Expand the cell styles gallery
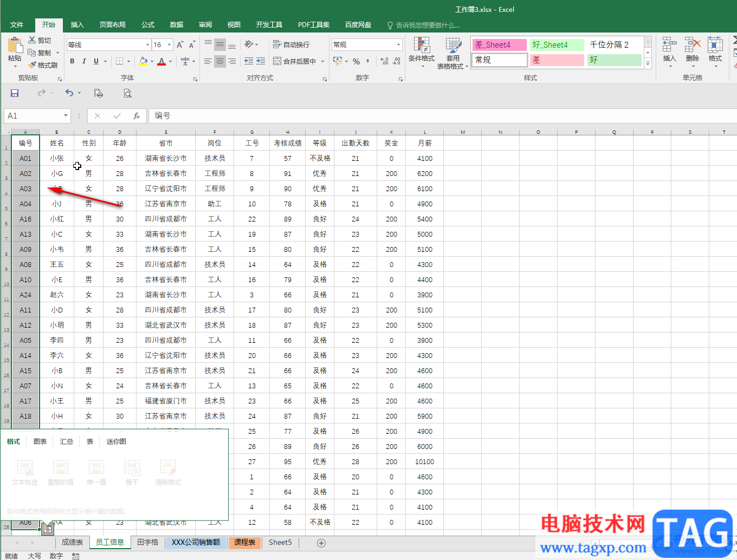 [648, 63]
